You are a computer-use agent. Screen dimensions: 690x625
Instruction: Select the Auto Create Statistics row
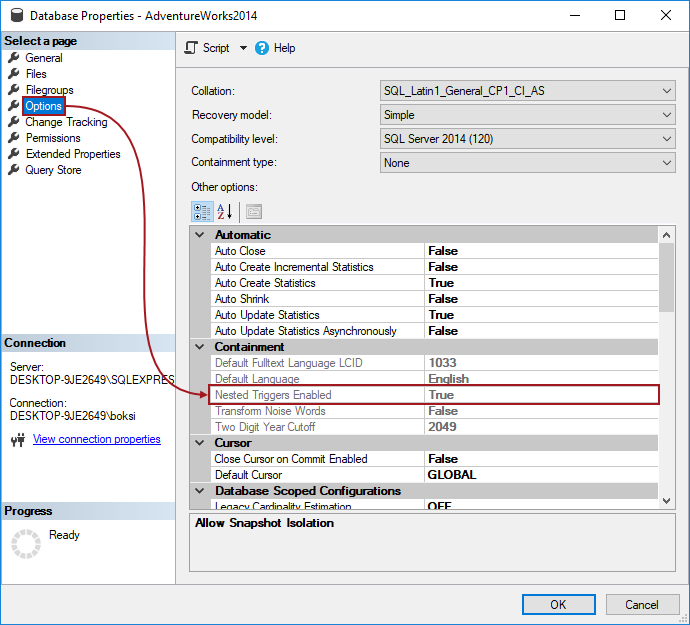pos(435,283)
